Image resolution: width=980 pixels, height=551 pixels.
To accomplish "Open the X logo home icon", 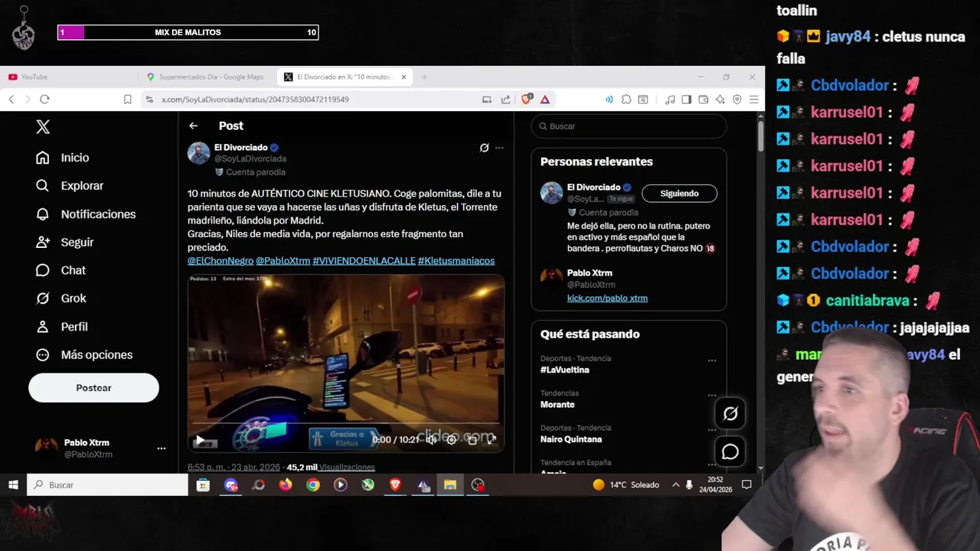I will coord(43,127).
